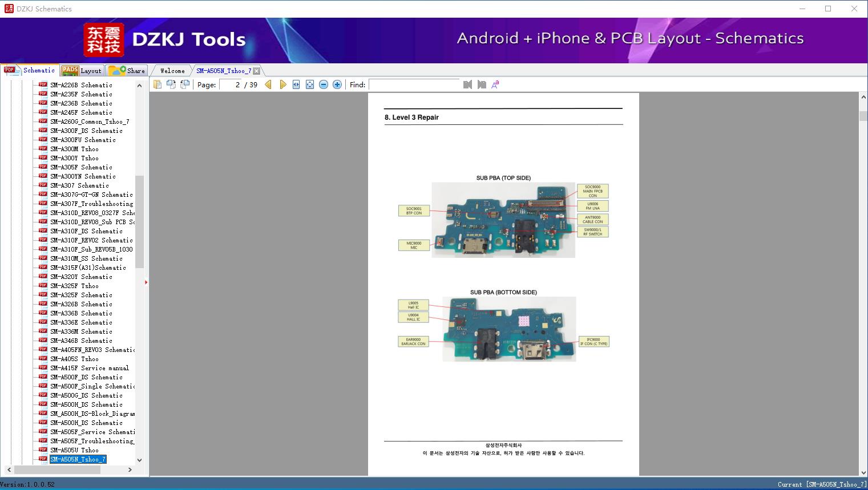Click the PDF icon beside SM-A336E Schematic
This screenshot has width=868, height=490.
[43, 322]
